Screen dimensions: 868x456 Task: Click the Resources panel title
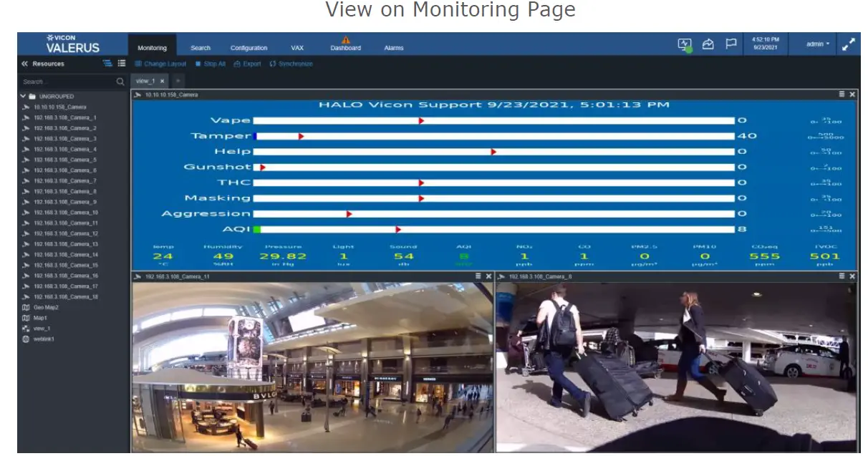pos(48,64)
